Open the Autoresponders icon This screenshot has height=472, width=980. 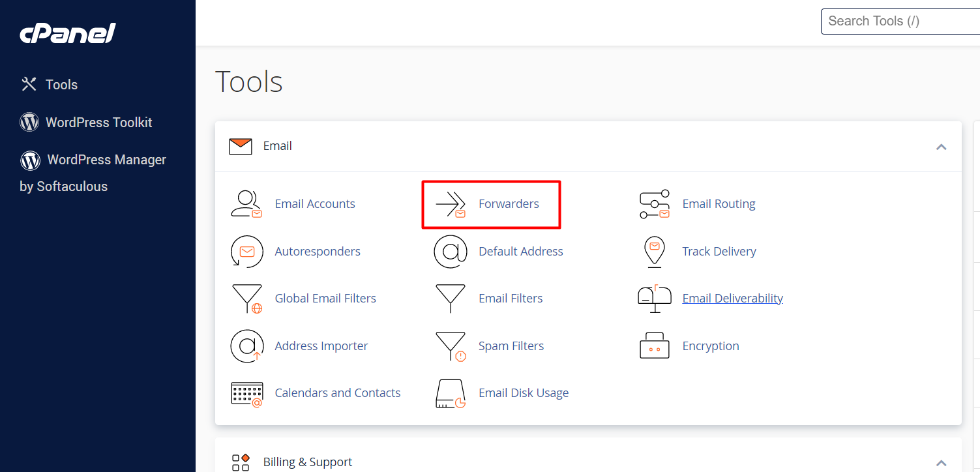[x=246, y=252]
